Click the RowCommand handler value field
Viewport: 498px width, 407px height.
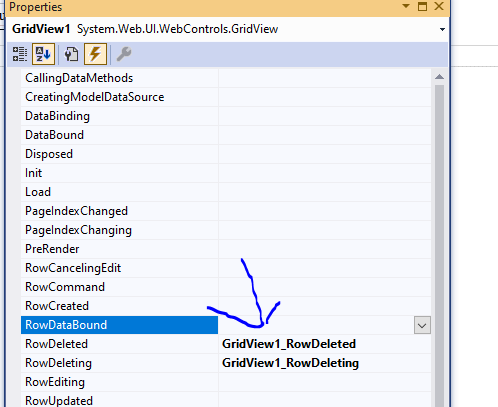[x=325, y=287]
